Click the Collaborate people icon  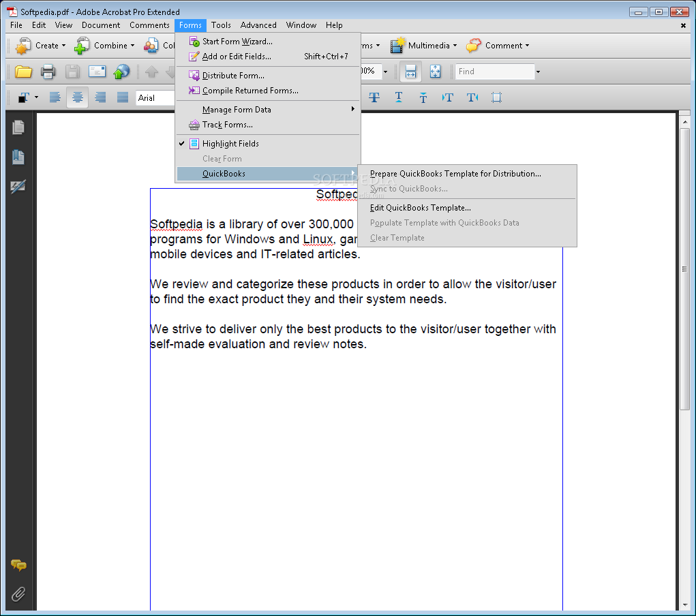151,46
